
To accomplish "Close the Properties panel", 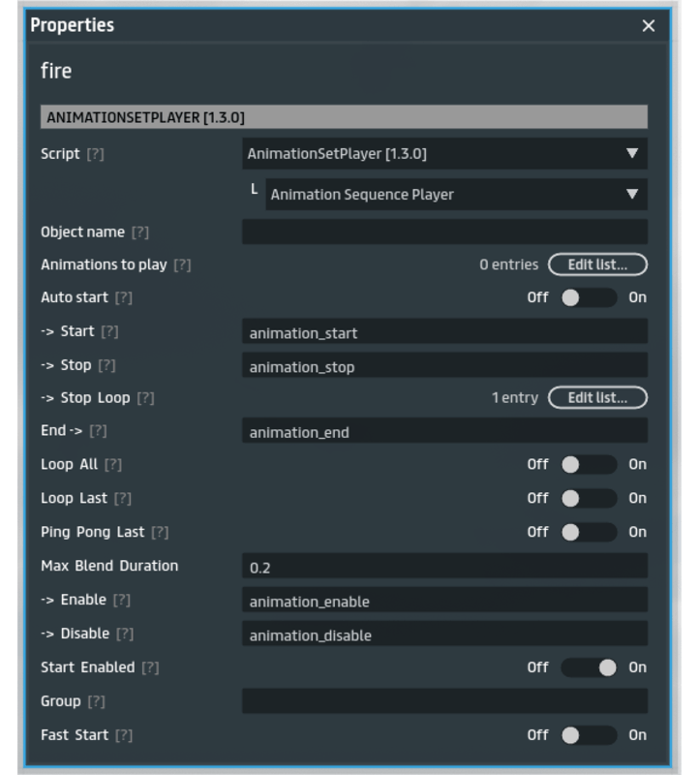I will [x=649, y=26].
